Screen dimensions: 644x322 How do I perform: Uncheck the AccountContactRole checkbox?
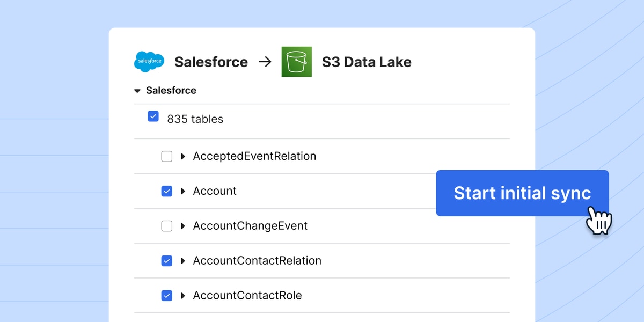click(167, 296)
